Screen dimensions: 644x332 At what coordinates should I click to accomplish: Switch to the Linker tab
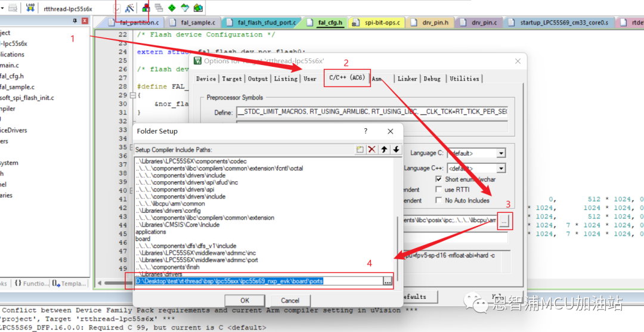[407, 79]
